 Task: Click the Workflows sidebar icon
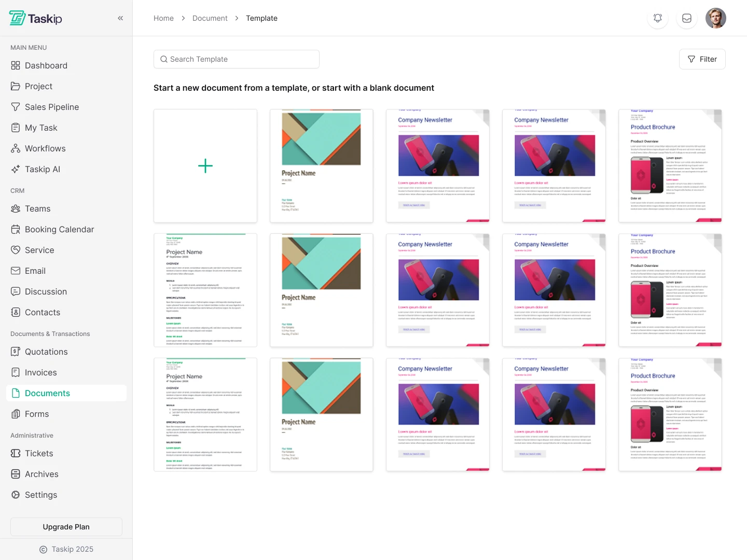click(x=16, y=148)
